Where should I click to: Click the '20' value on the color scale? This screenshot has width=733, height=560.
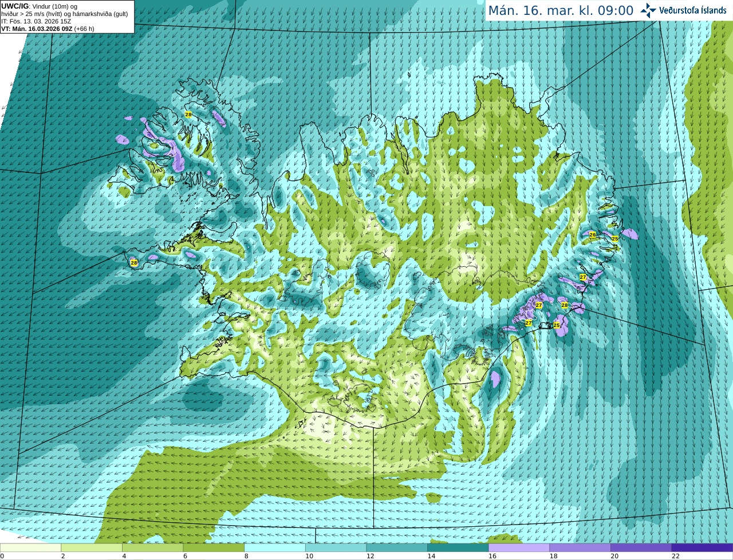[615, 556]
